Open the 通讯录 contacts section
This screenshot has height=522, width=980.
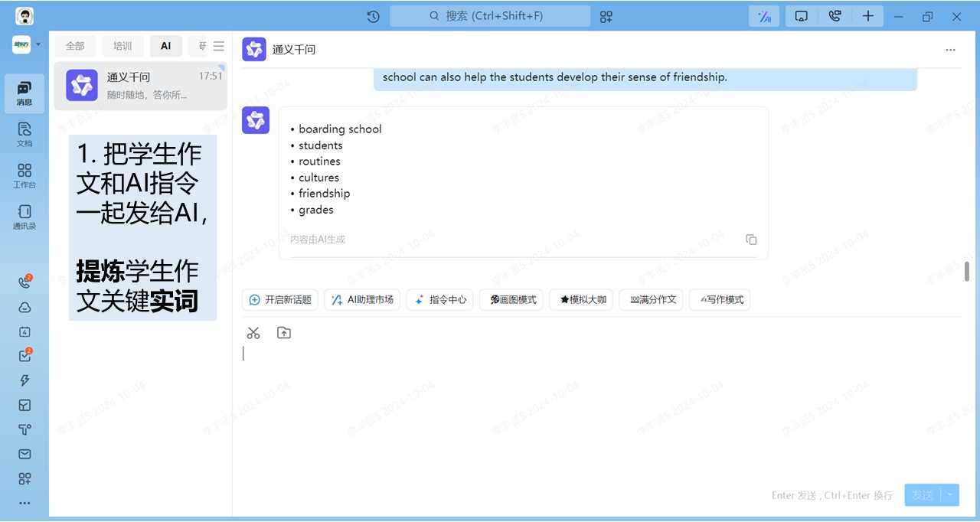click(x=24, y=217)
